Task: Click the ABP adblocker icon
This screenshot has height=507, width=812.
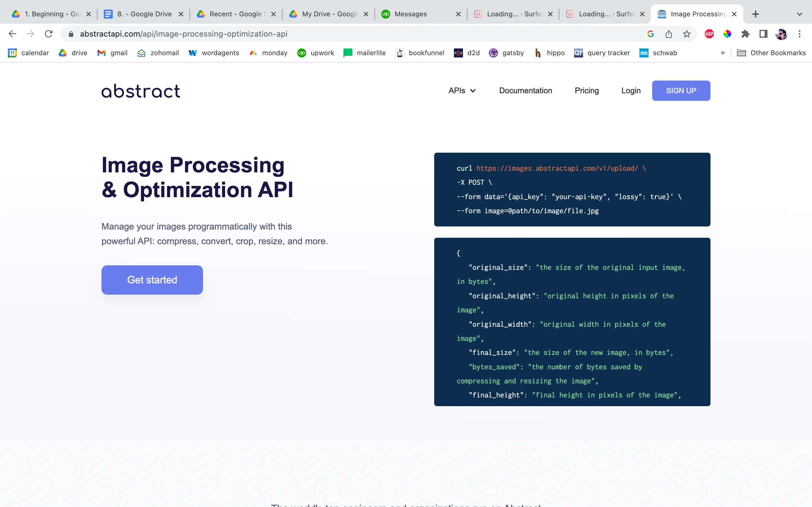Action: (x=709, y=34)
